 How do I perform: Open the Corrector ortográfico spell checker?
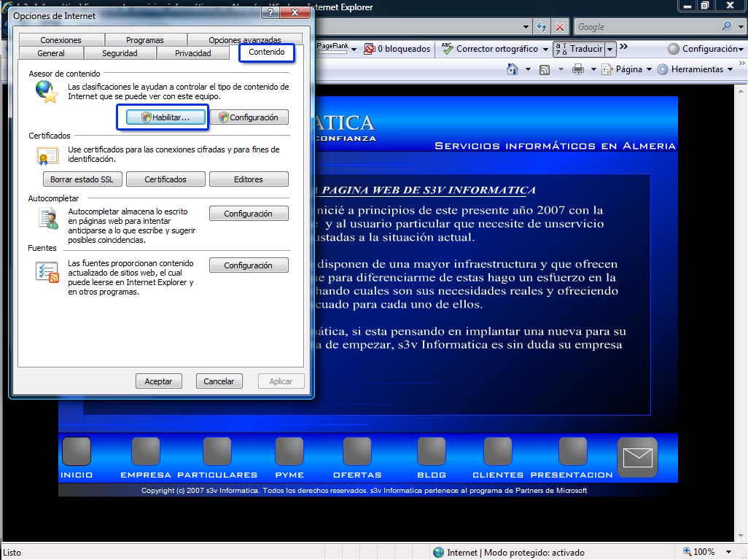point(496,49)
